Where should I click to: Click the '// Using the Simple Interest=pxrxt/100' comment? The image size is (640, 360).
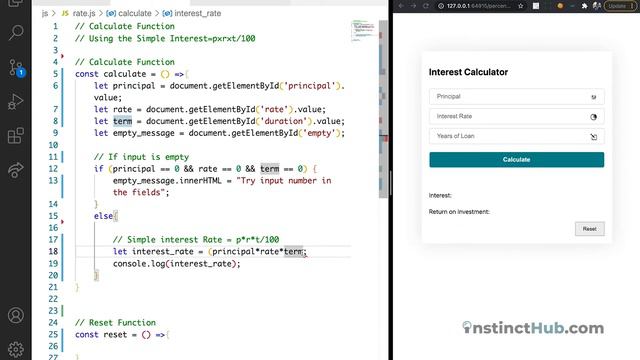(165, 38)
